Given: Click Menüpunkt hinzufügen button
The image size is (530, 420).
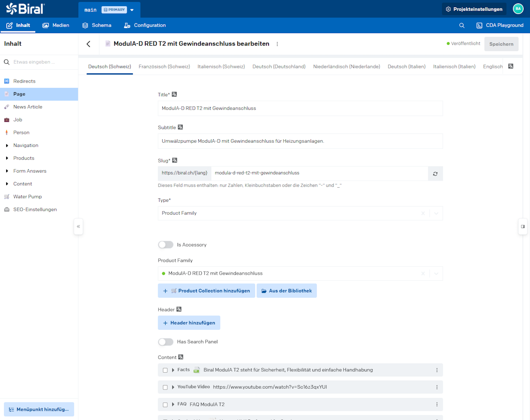Looking at the screenshot, I should pos(39,409).
